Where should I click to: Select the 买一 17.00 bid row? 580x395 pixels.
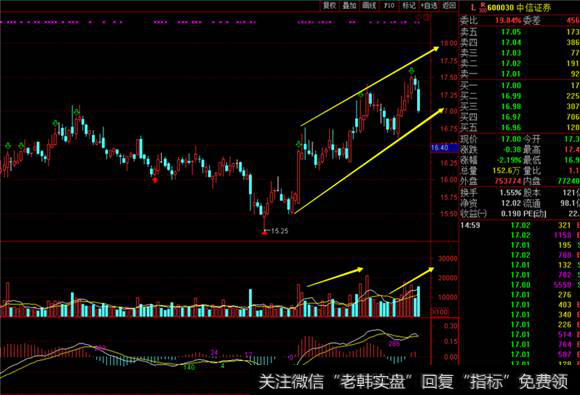[x=519, y=85]
